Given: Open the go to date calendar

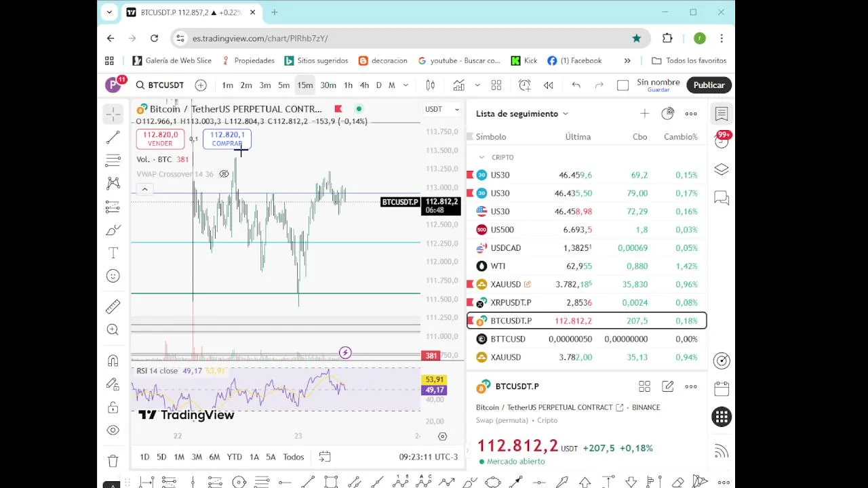Looking at the screenshot, I should point(325,457).
